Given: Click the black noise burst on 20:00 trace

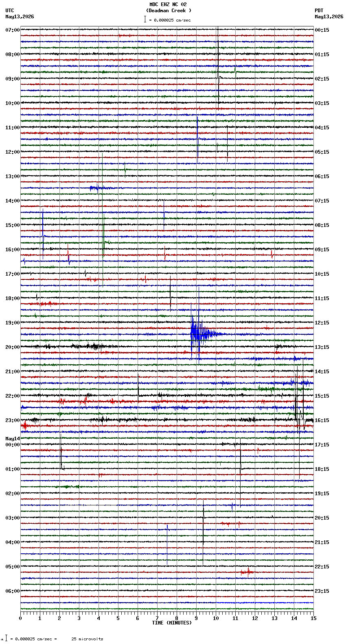Looking at the screenshot, I should coord(94,346).
